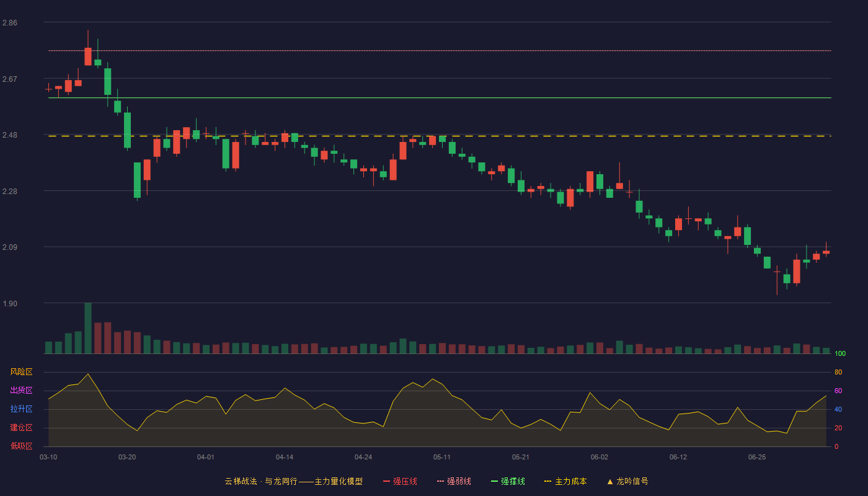Click the 40 indicator axis value
This screenshot has width=868, height=496.
(x=838, y=409)
